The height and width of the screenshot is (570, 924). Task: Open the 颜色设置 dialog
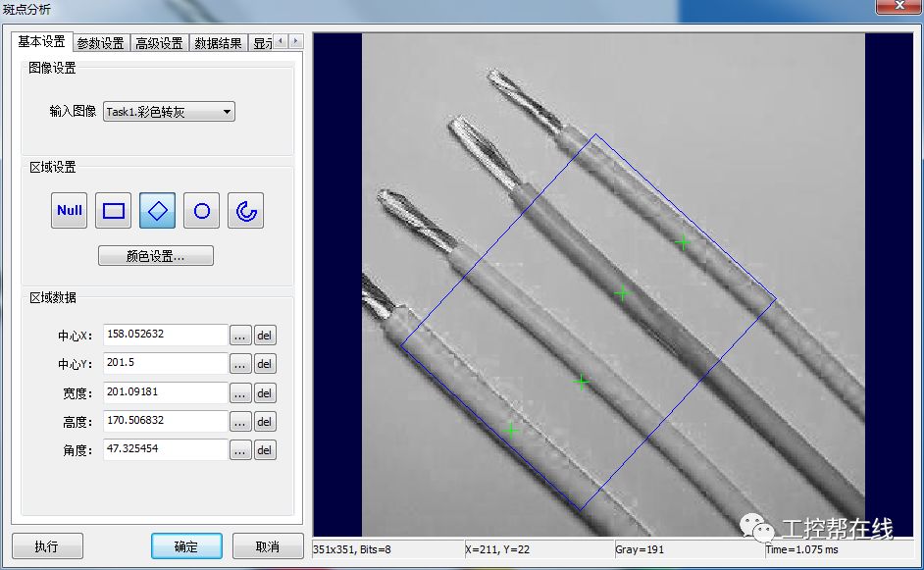(156, 256)
